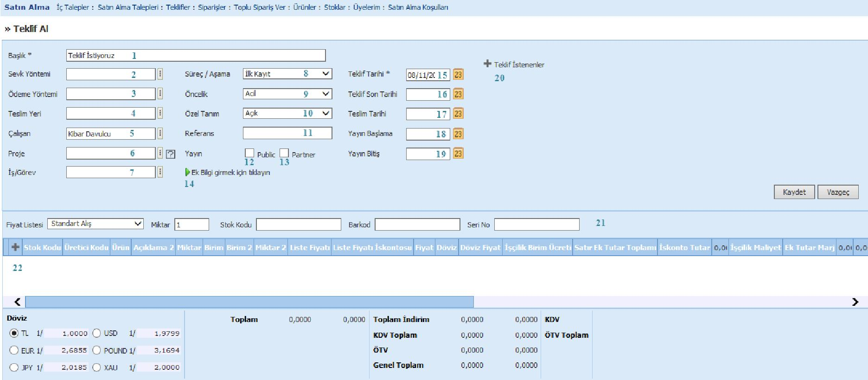
Task: Click the Yayın Bitiş date field
Action: click(428, 154)
